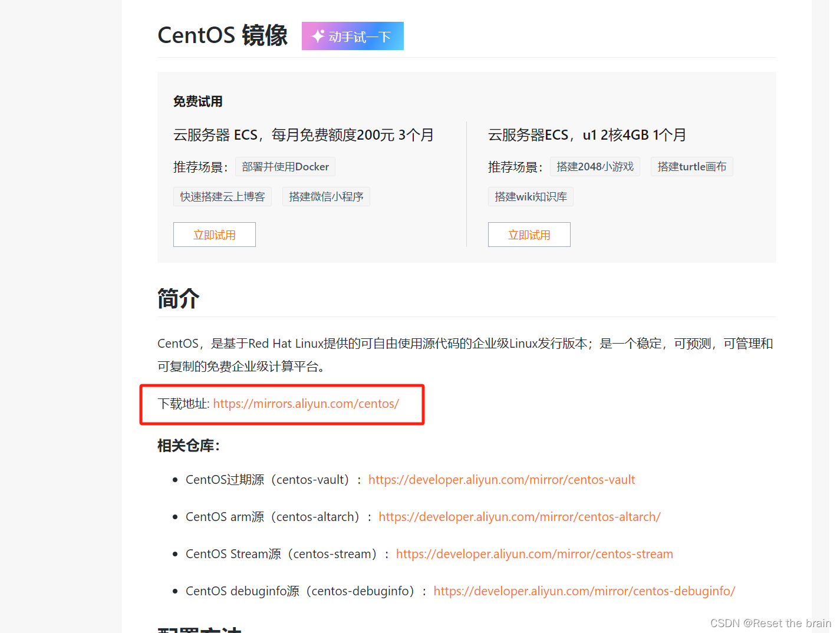The height and width of the screenshot is (633, 840).
Task: Click the sparkle icon in 动手试一下 button
Action: tap(318, 36)
